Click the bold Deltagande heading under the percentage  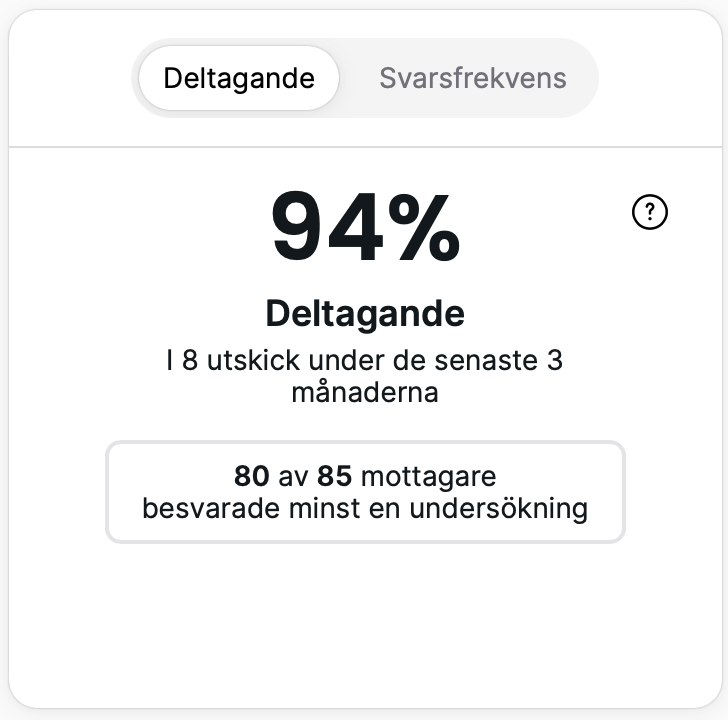[x=365, y=314]
